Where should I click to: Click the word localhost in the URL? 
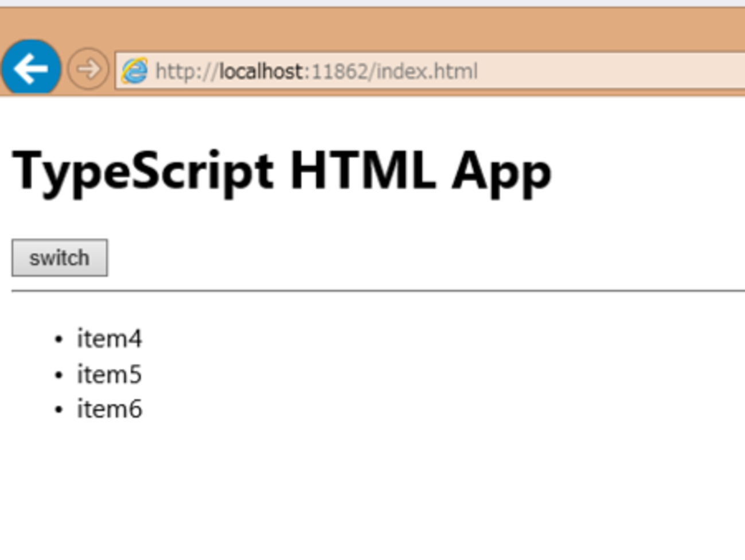[261, 71]
